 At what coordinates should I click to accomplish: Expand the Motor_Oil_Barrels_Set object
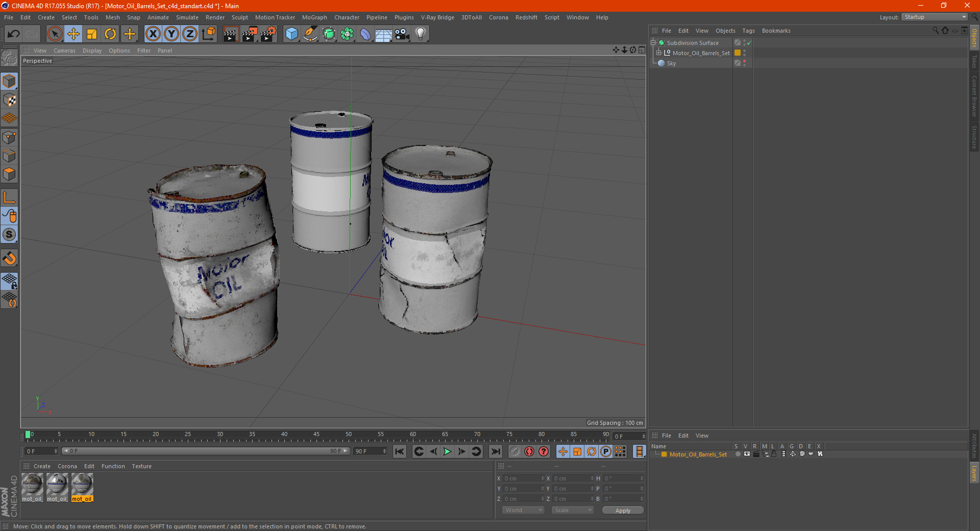[658, 53]
